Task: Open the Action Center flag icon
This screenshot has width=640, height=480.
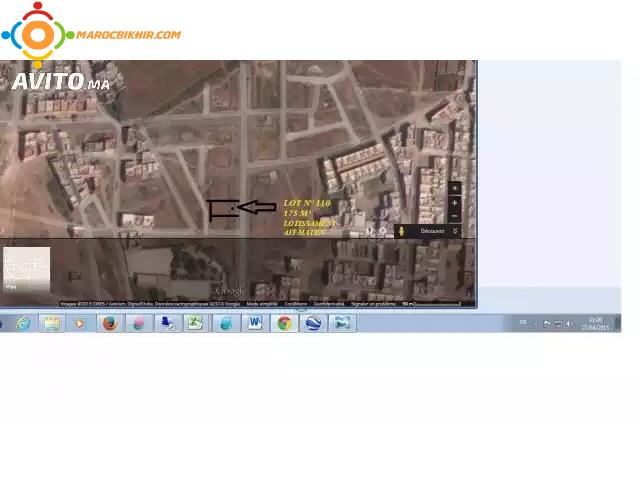Action: 547,324
